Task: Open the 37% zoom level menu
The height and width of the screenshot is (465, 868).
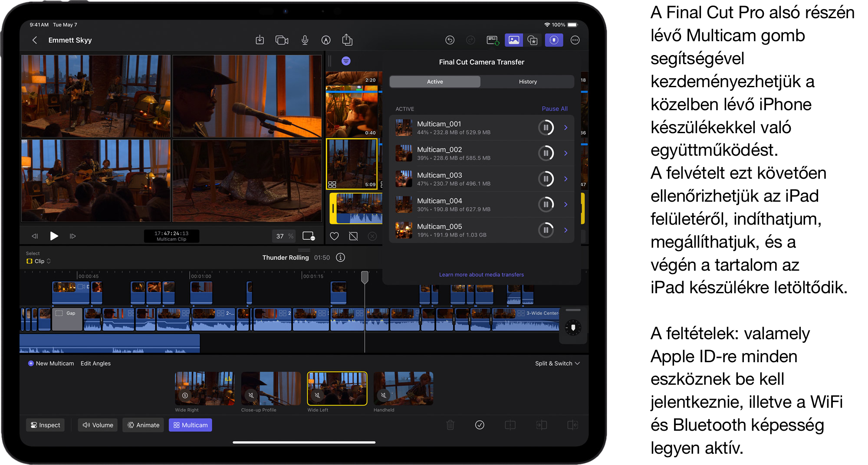Action: point(284,236)
